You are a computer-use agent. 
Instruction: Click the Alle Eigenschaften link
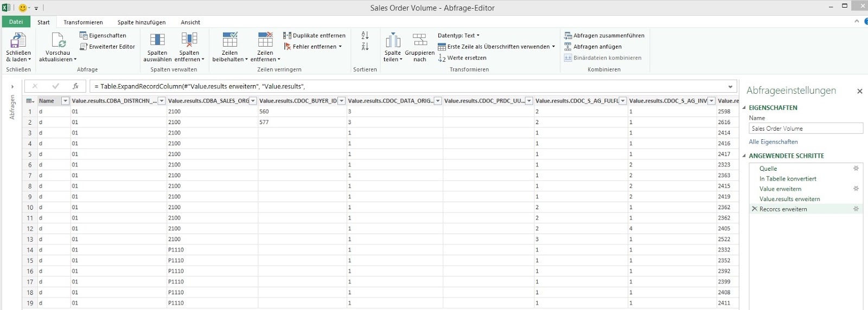tap(773, 142)
